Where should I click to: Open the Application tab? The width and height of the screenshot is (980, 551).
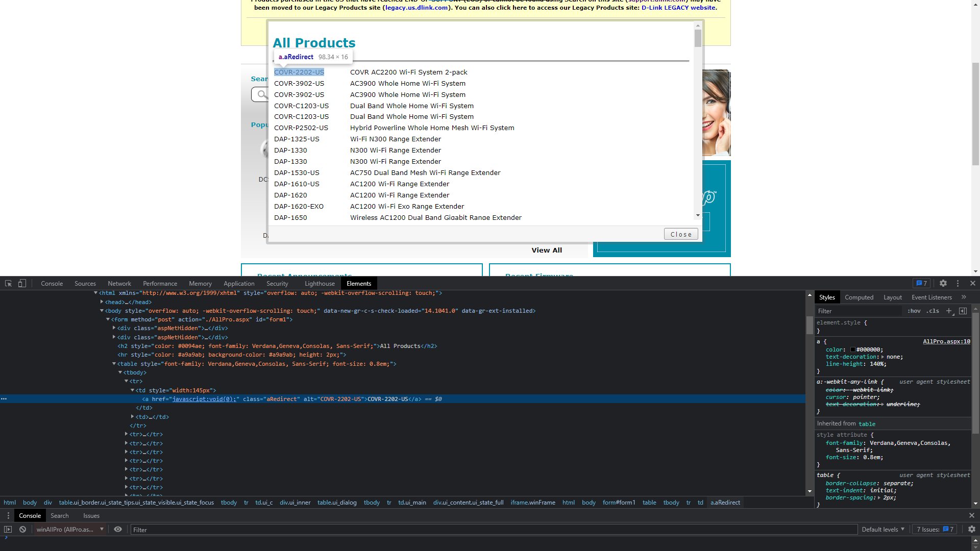[x=239, y=284]
